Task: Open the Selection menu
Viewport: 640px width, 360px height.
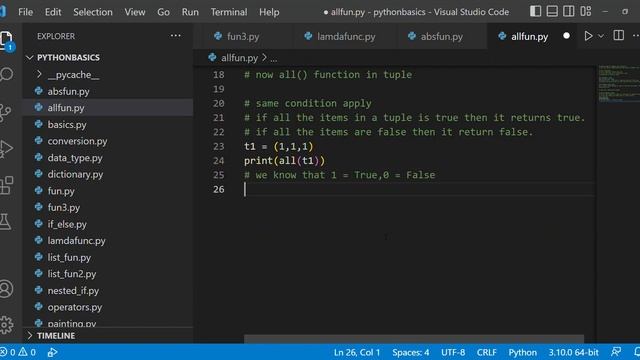Action: (93, 12)
